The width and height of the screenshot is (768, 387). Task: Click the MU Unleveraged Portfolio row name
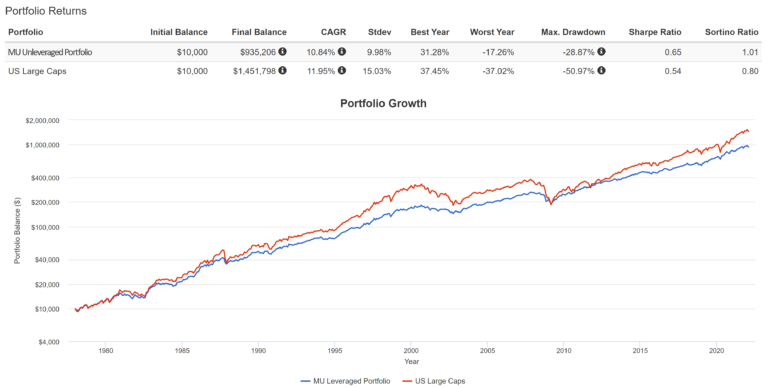pyautogui.click(x=50, y=52)
